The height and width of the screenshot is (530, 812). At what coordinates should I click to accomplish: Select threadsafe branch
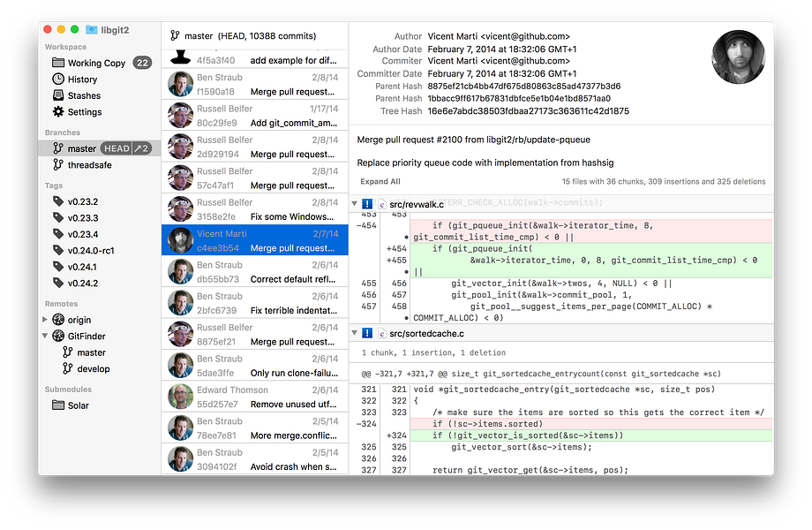click(x=100, y=165)
